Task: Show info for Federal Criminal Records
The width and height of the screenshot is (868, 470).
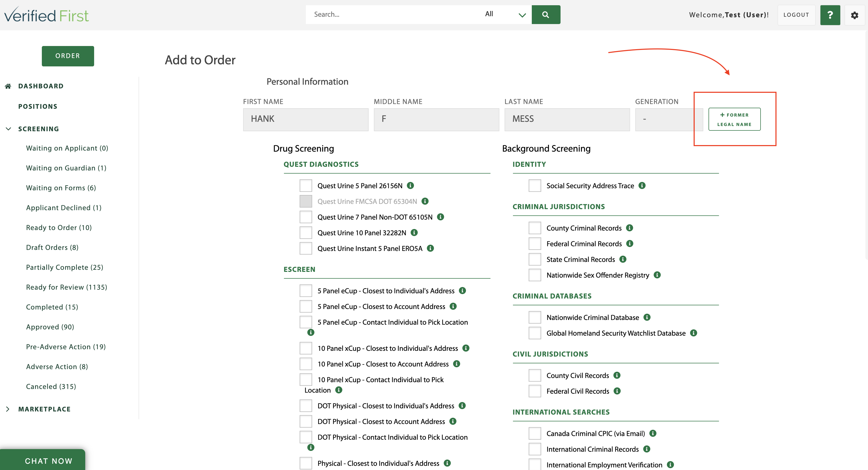Action: [630, 244]
